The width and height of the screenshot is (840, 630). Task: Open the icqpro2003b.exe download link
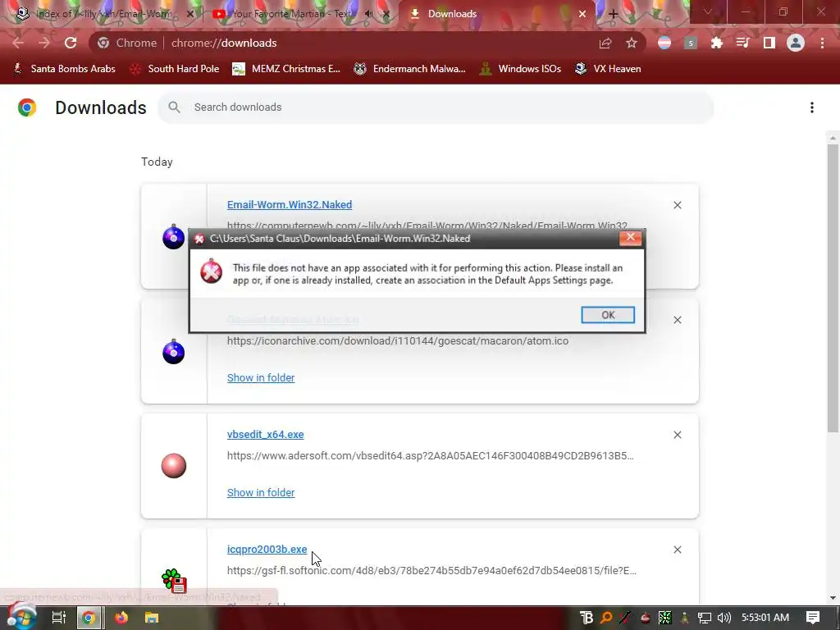[267, 549]
